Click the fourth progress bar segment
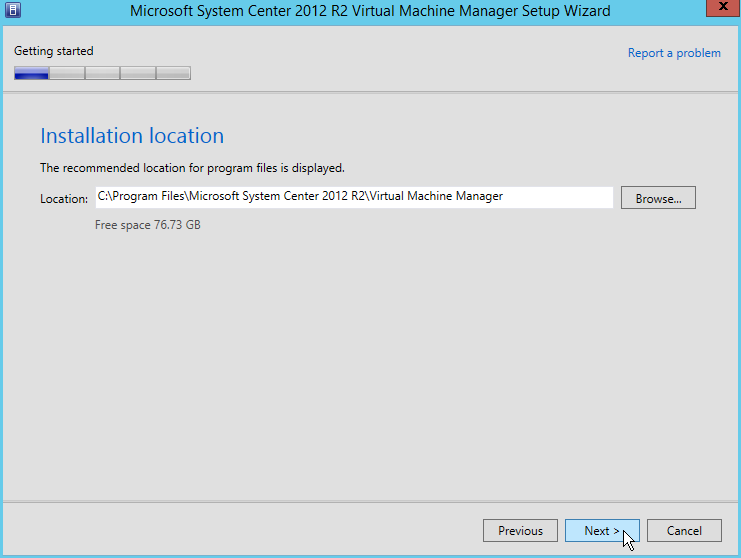The image size is (741, 558). [x=137, y=73]
